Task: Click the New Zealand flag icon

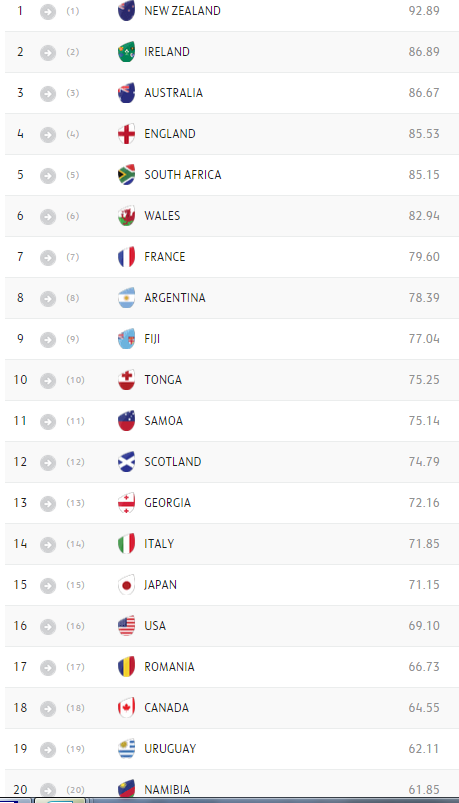Action: [x=127, y=11]
